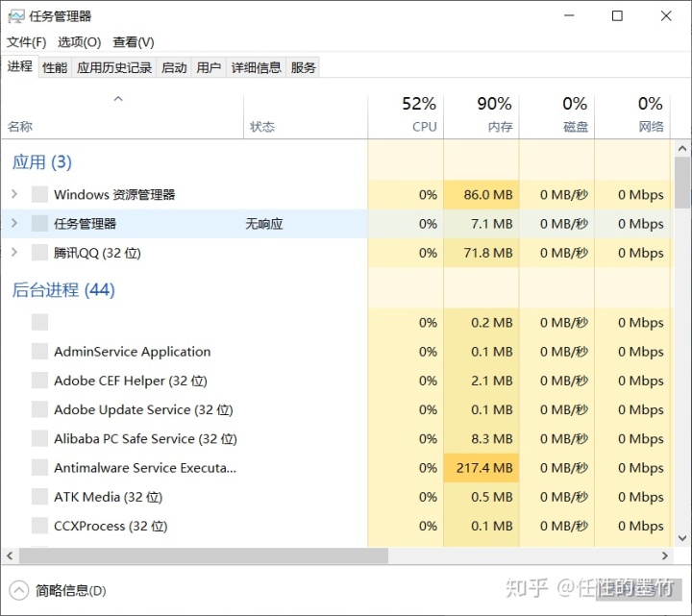Switch to the 进程 tab
Screen dimensions: 692x616
point(20,66)
